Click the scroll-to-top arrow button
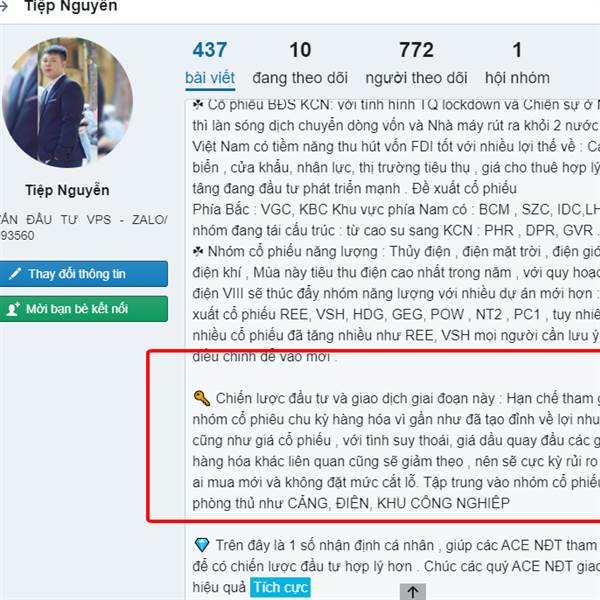The height and width of the screenshot is (600, 600). pyautogui.click(x=412, y=592)
